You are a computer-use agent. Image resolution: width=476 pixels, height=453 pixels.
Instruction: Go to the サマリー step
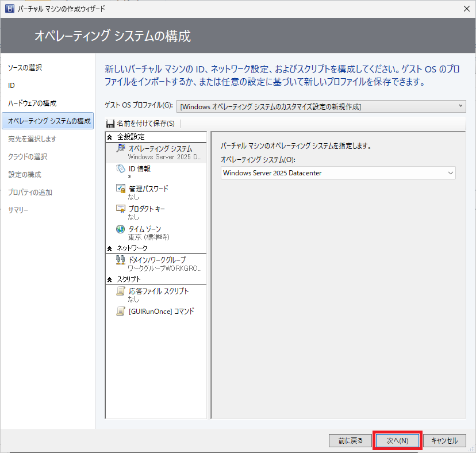coord(18,210)
